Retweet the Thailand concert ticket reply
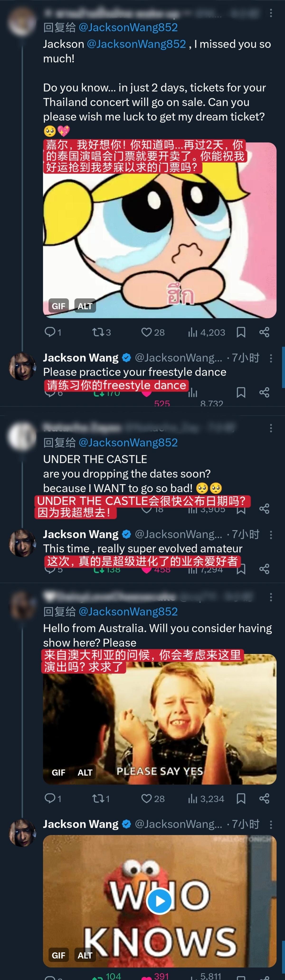Screen dimensions: 285x980 click(101, 332)
